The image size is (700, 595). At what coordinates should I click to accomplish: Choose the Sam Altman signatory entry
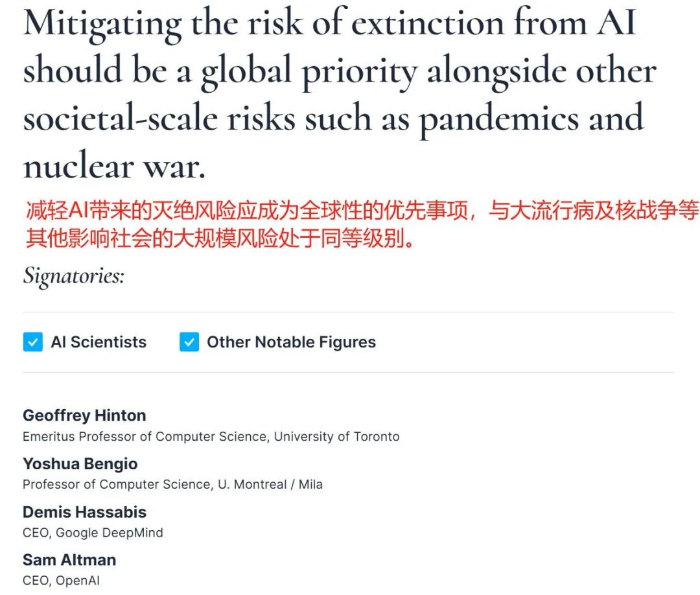click(69, 560)
